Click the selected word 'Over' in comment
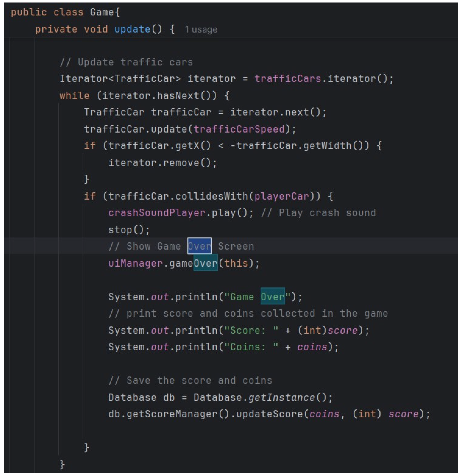Image resolution: width=460 pixels, height=476 pixels. coord(199,246)
